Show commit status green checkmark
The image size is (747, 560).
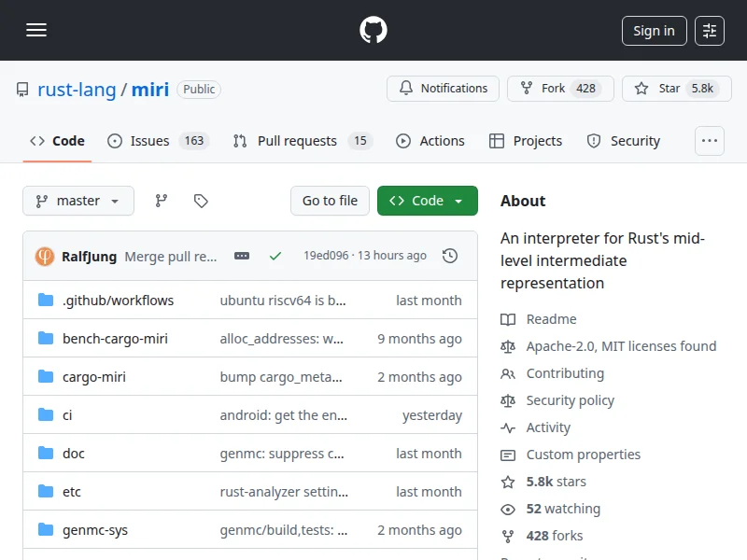pos(275,256)
